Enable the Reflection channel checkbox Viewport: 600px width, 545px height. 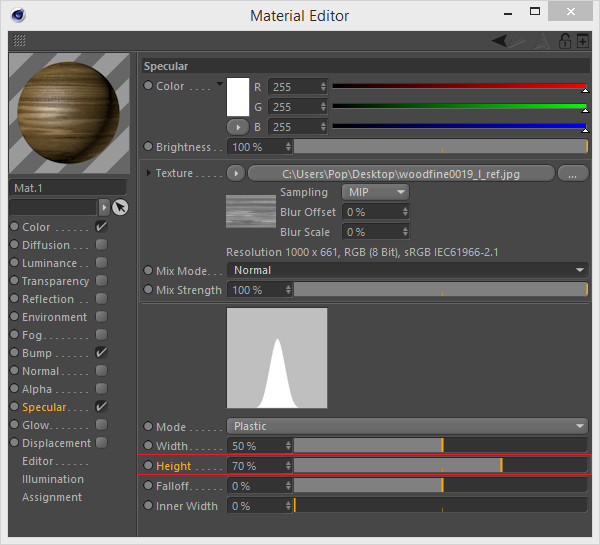click(x=101, y=299)
